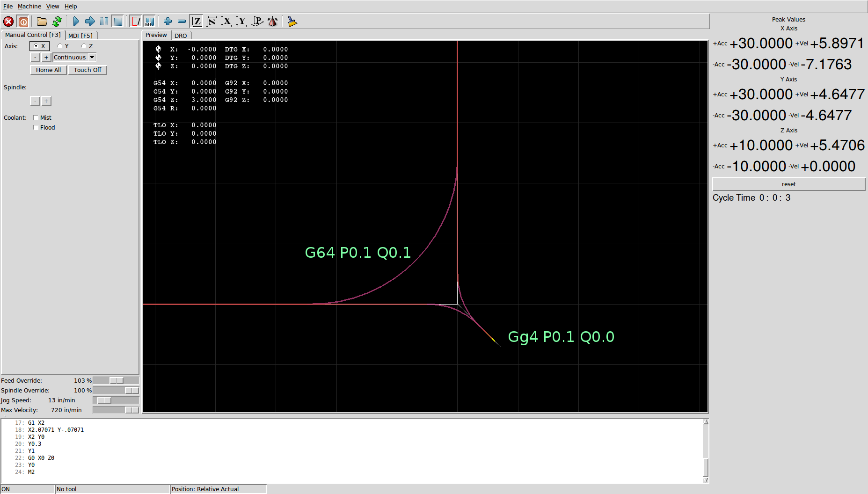The height and width of the screenshot is (494, 868).
Task: Clear live plot with broom icon
Action: (292, 22)
